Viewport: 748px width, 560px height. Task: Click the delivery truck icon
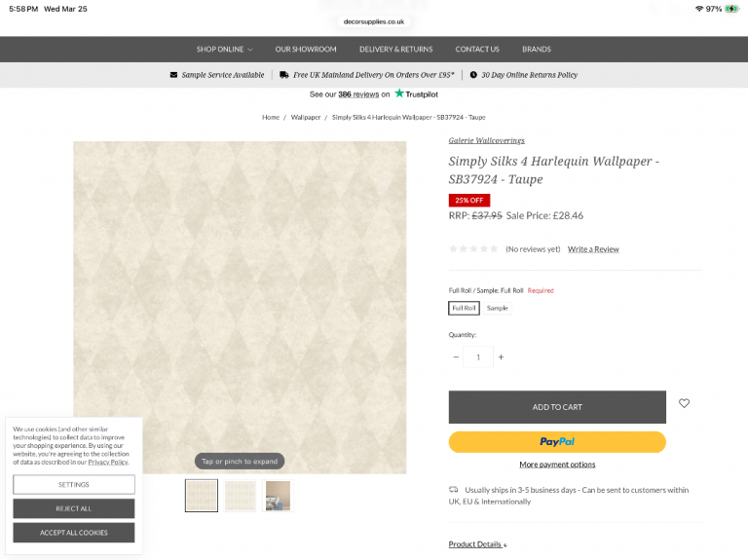pos(283,75)
